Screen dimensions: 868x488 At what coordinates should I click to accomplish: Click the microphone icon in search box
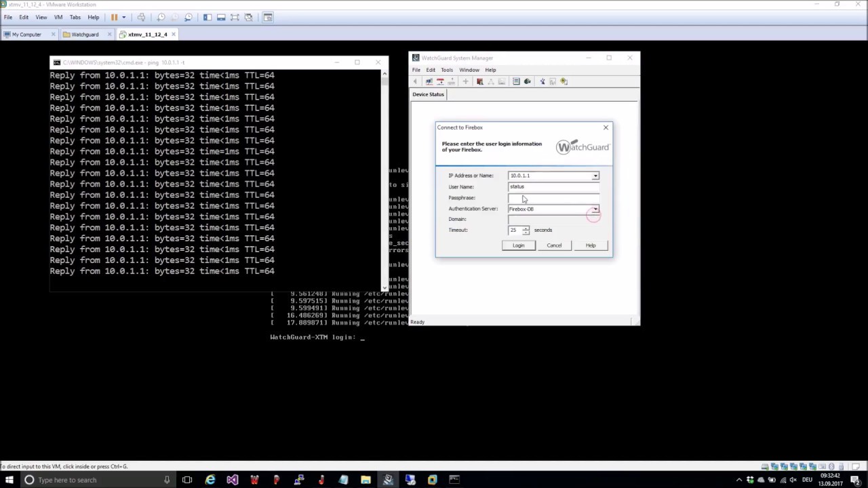tap(167, 480)
